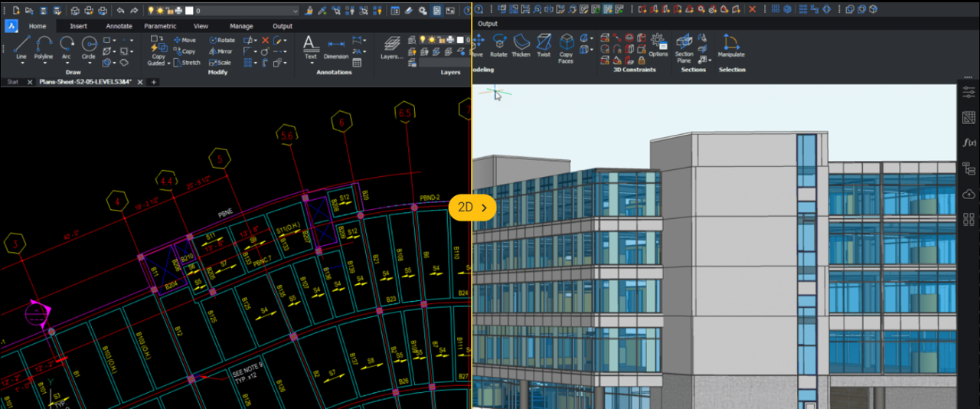The height and width of the screenshot is (409, 980).
Task: Open the left Output ribbon tab
Action: coord(283,26)
